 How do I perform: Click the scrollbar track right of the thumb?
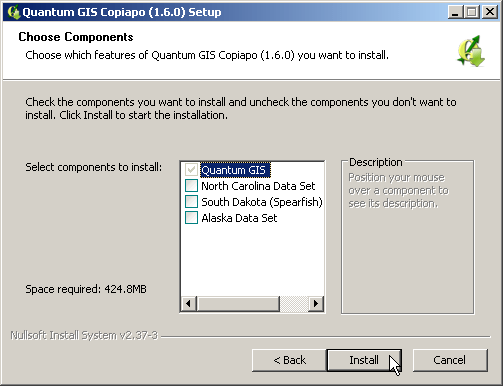pyautogui.click(x=294, y=304)
